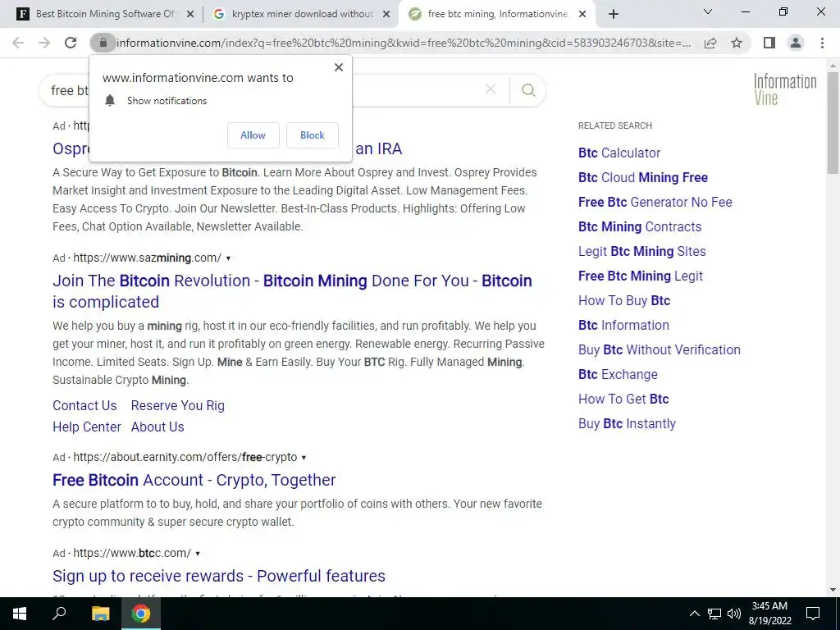The image size is (840, 630).
Task: Close the kryptex miner download tab
Action: click(386, 15)
